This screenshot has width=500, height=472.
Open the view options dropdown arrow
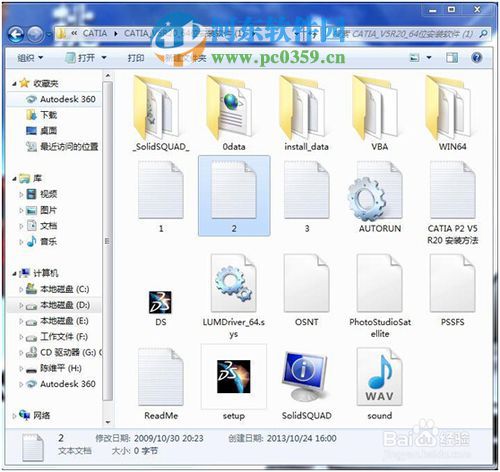click(429, 58)
